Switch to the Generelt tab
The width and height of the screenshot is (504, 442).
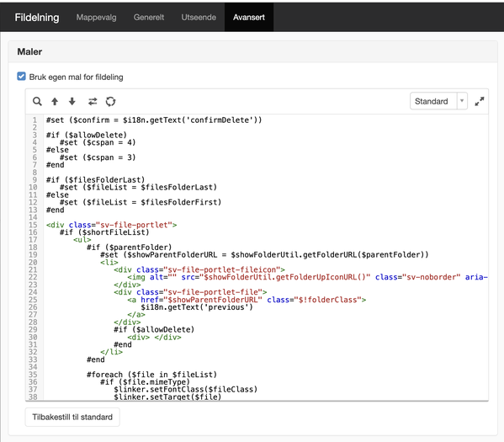149,18
